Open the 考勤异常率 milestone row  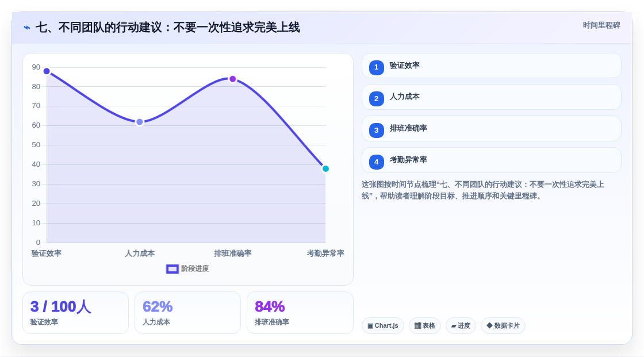(491, 160)
